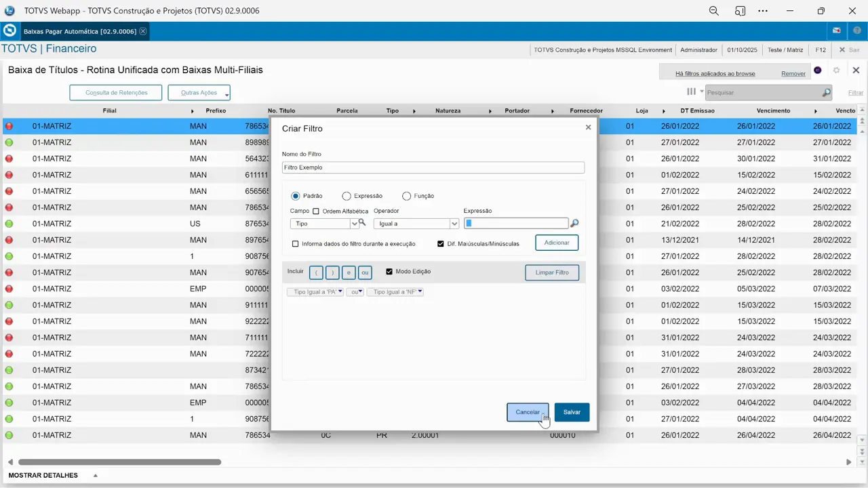868x488 pixels.
Task: Select the Baixas Pagar Automática tab
Action: pos(81,31)
